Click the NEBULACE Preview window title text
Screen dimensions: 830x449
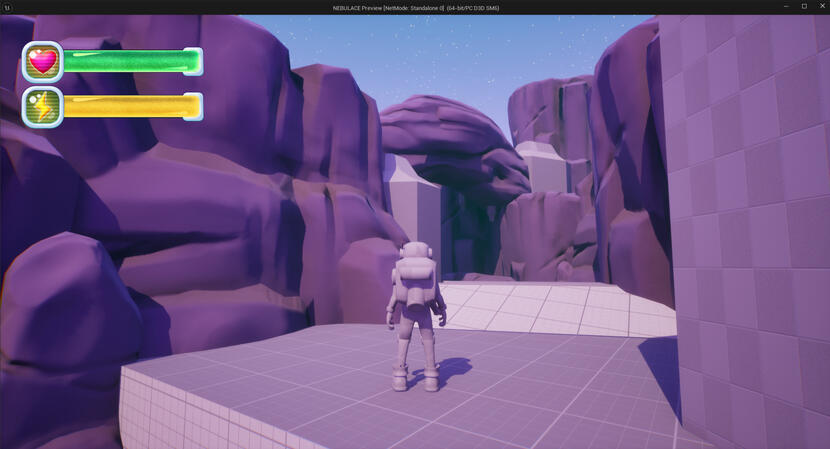tap(415, 7)
